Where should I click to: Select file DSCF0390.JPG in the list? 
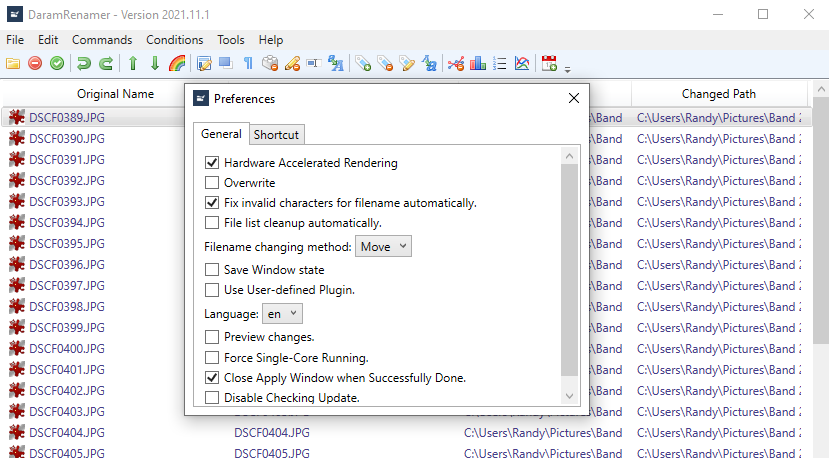click(x=67, y=139)
